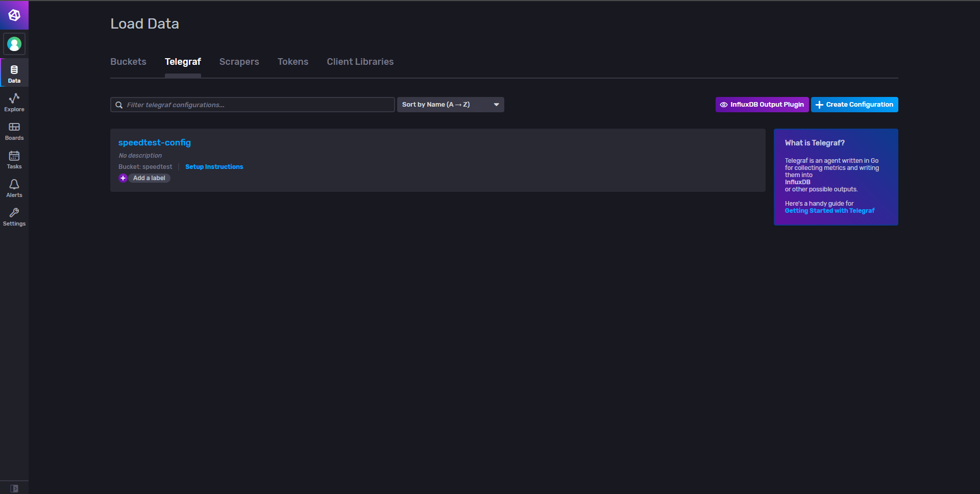Open Settings in the sidebar
The image size is (980, 494).
(14, 216)
